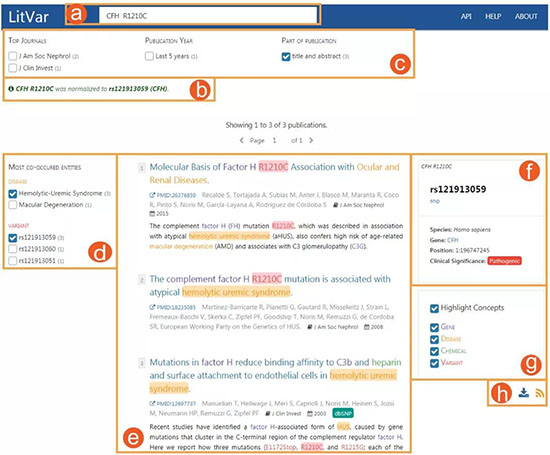
Task: Uncheck title and abstract filter
Action: tap(286, 56)
